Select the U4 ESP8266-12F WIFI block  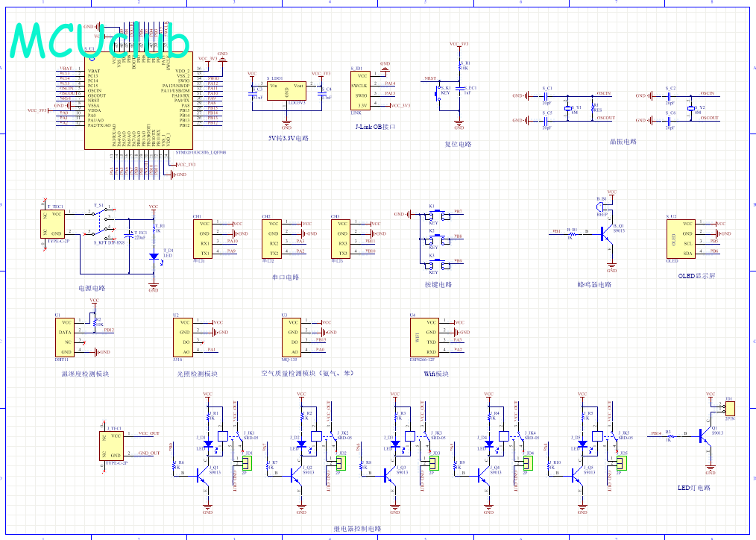point(424,337)
